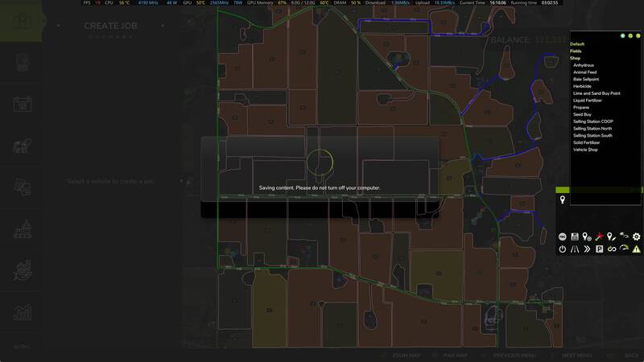The height and width of the screenshot is (362, 644).
Task: Click the road display icon
Action: click(x=575, y=249)
